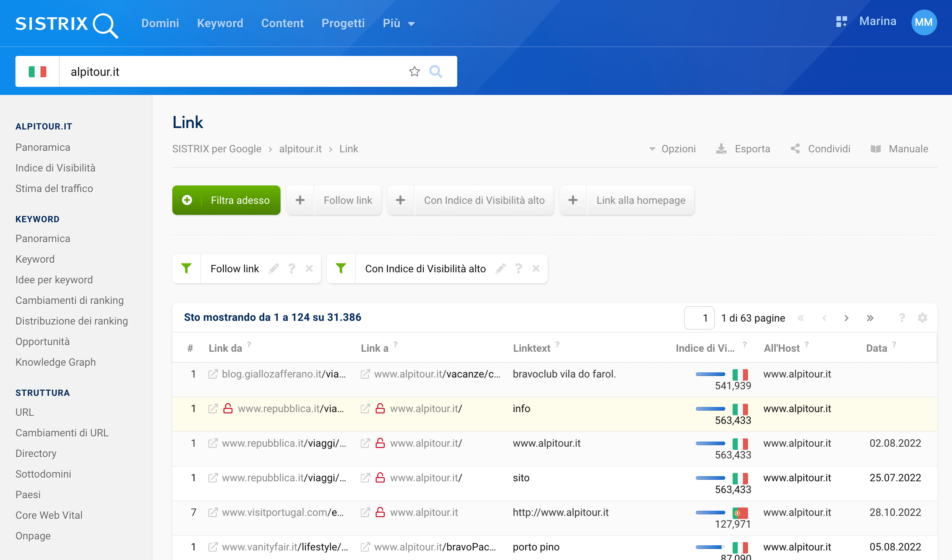Expand the Più dropdown menu
The height and width of the screenshot is (560, 952).
point(399,24)
